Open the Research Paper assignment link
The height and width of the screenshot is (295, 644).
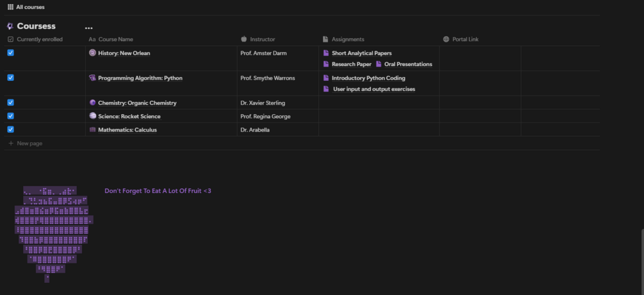[x=351, y=64]
